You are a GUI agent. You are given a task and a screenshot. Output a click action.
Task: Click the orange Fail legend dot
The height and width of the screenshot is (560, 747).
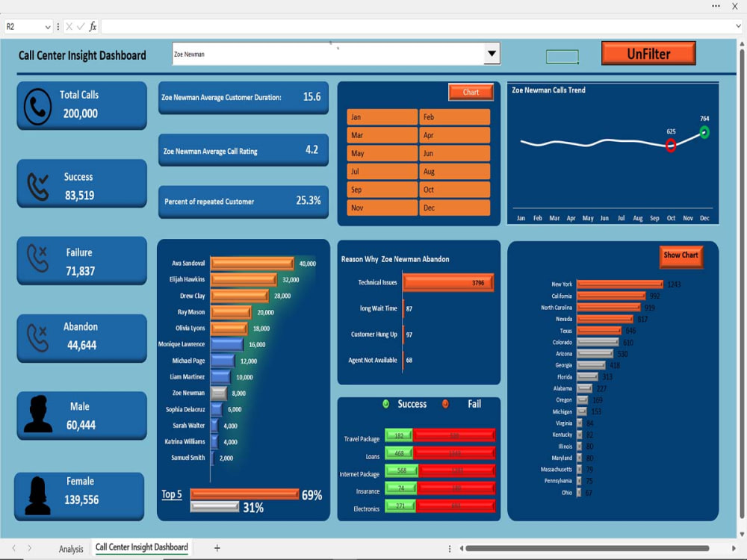coord(445,404)
